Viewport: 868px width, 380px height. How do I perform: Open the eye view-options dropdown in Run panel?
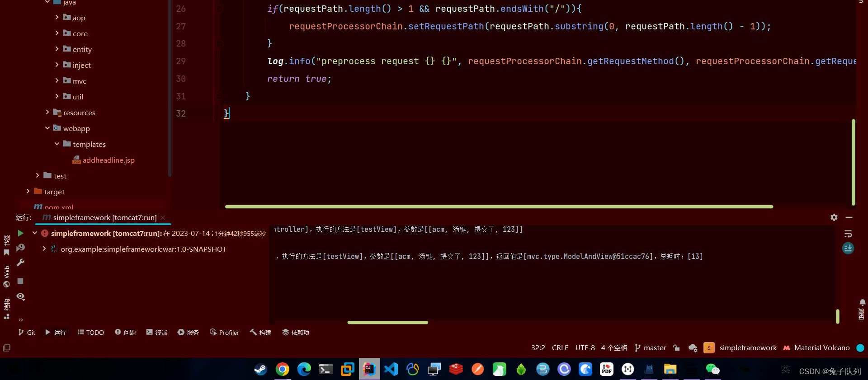tap(21, 296)
